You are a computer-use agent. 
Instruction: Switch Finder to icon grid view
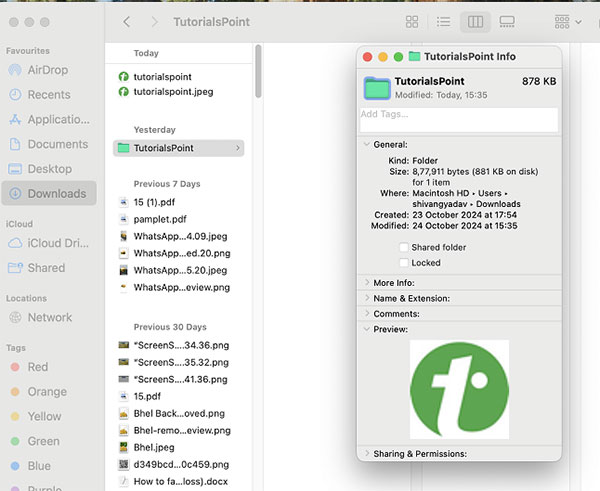point(412,21)
